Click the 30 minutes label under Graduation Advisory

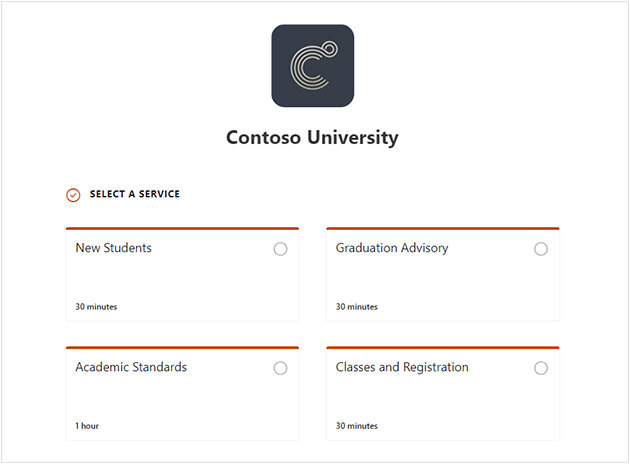coord(357,307)
